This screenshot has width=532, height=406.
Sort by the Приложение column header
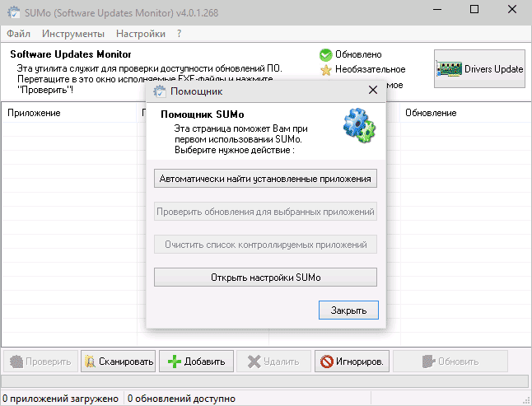[x=69, y=113]
